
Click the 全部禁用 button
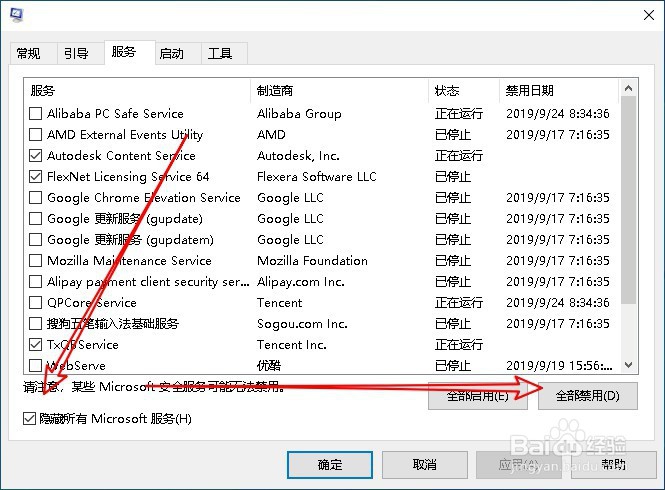click(x=588, y=396)
